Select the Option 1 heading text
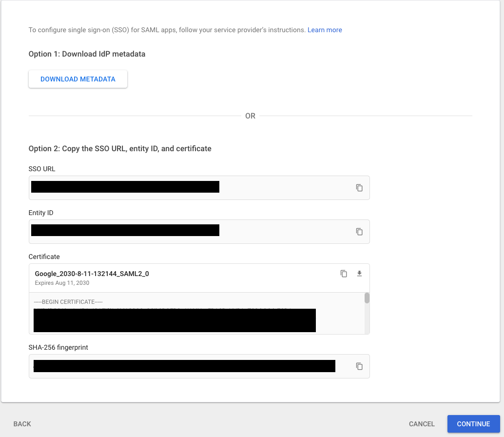The width and height of the screenshot is (504, 437). click(x=87, y=54)
